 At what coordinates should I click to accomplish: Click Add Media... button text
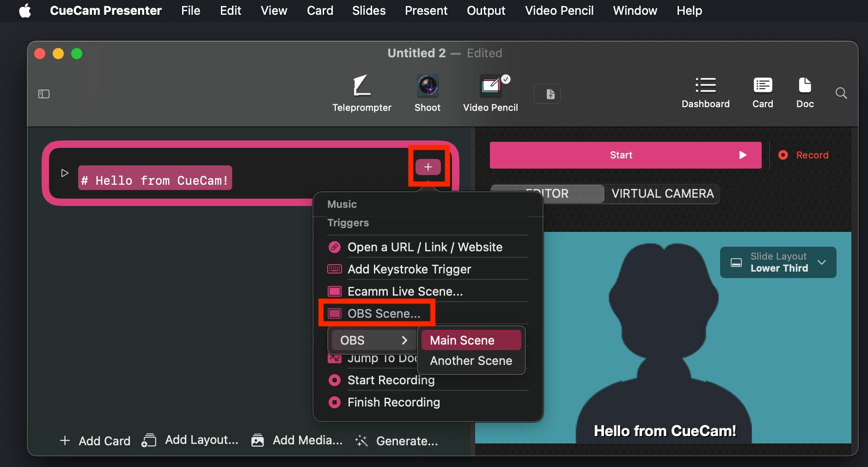(x=308, y=440)
